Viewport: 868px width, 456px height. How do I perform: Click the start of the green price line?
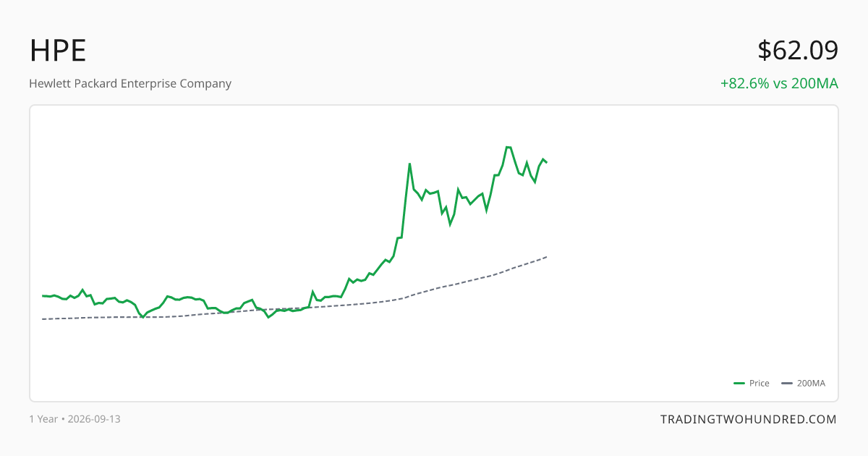tap(43, 295)
